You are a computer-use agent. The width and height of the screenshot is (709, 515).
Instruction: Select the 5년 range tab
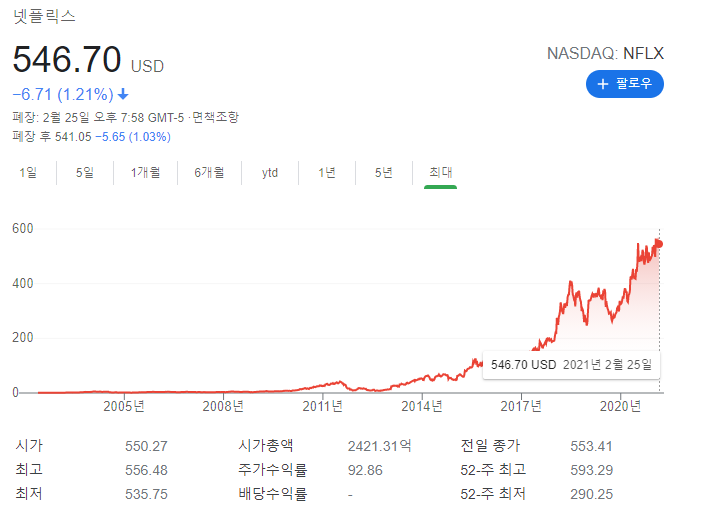click(383, 172)
